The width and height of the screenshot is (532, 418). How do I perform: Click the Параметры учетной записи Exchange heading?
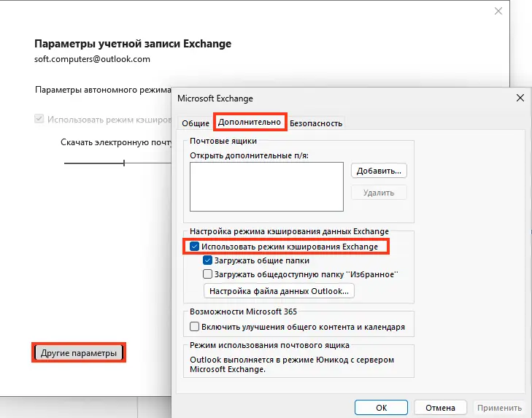click(133, 44)
